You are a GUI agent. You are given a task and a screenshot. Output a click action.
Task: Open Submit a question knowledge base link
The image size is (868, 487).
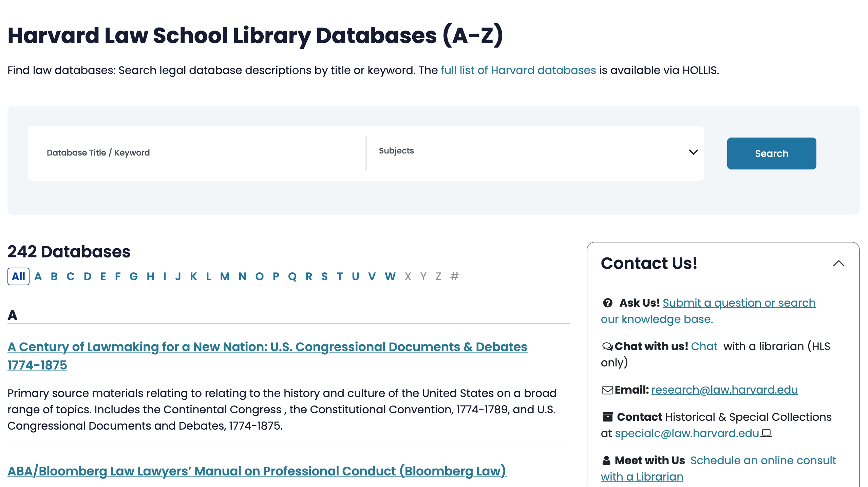708,311
